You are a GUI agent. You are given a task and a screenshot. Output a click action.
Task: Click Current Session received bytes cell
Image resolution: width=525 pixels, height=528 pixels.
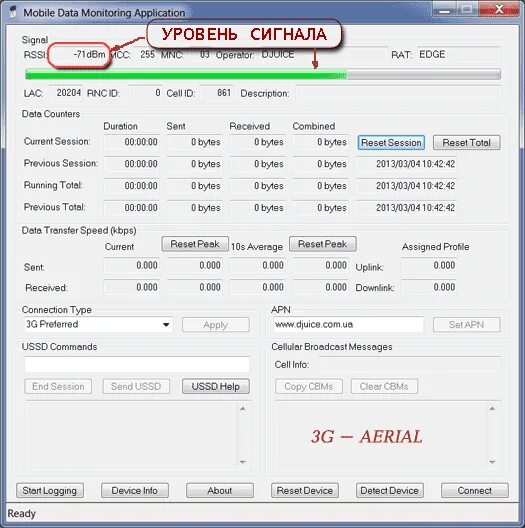click(258, 142)
